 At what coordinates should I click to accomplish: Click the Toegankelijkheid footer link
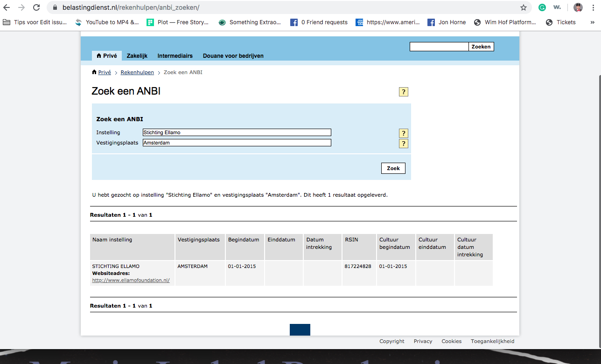pos(492,341)
